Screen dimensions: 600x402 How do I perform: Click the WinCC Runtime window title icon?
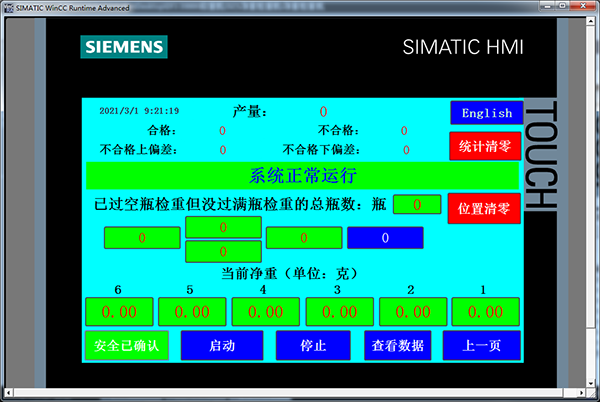click(x=8, y=8)
